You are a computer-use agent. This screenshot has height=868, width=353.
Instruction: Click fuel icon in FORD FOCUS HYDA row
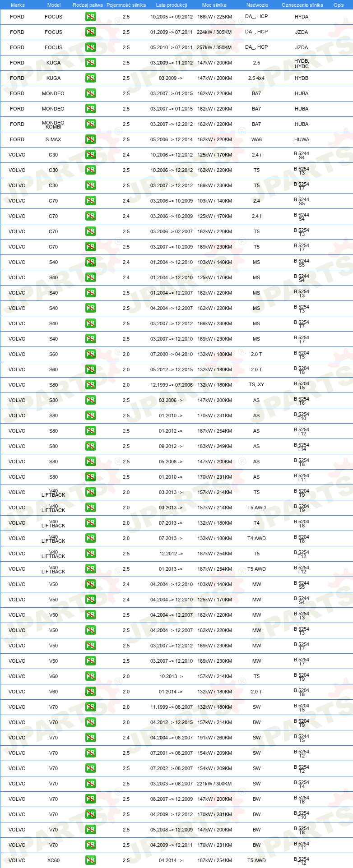coord(90,17)
